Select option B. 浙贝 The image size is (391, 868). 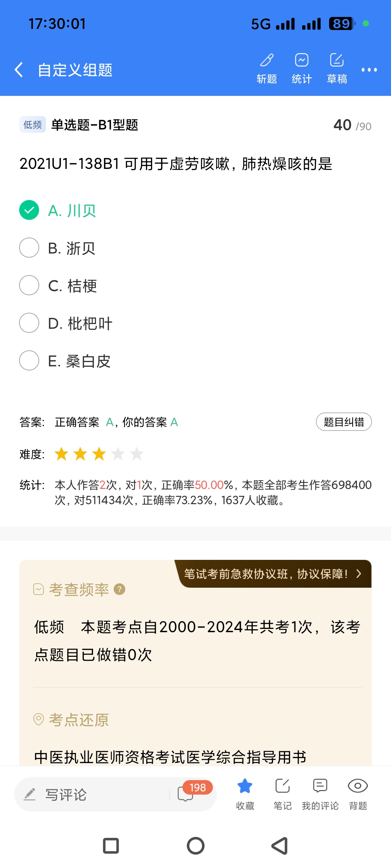tap(29, 248)
